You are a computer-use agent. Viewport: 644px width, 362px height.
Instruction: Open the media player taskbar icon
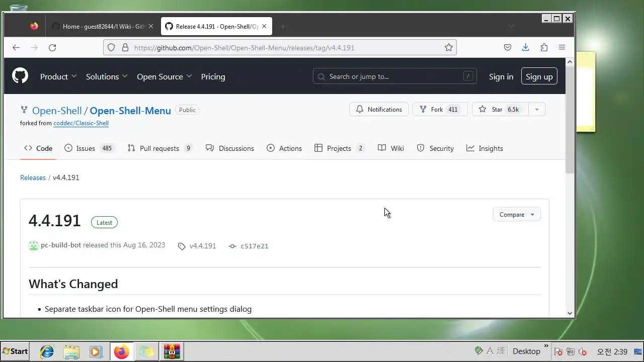click(x=96, y=351)
